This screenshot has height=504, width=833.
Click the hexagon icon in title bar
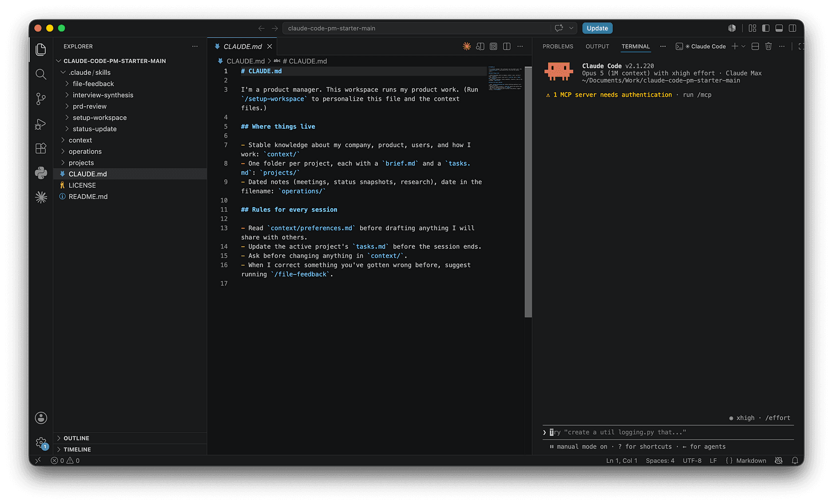[x=732, y=28]
